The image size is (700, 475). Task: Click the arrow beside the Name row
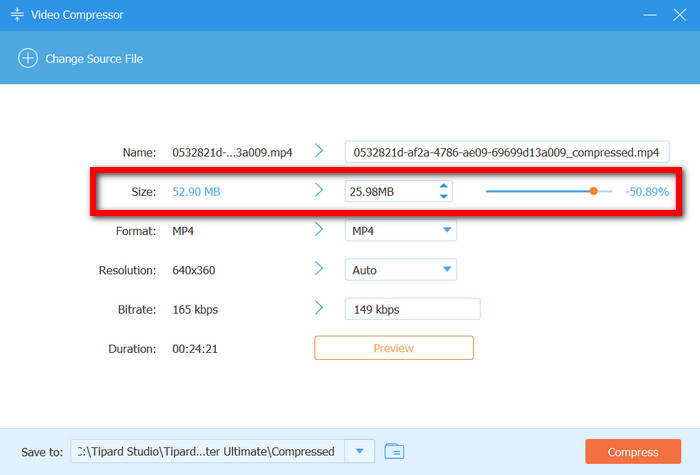click(x=319, y=151)
